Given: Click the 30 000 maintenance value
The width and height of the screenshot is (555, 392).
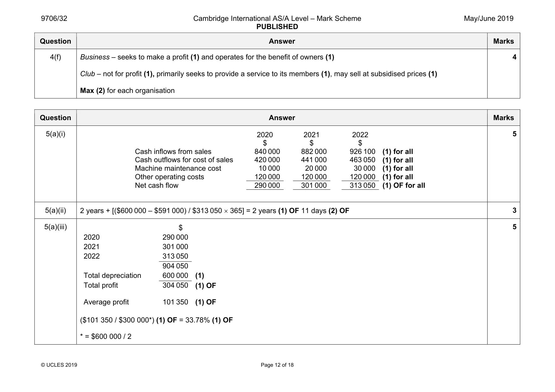Looking at the screenshot, I should [x=364, y=168].
